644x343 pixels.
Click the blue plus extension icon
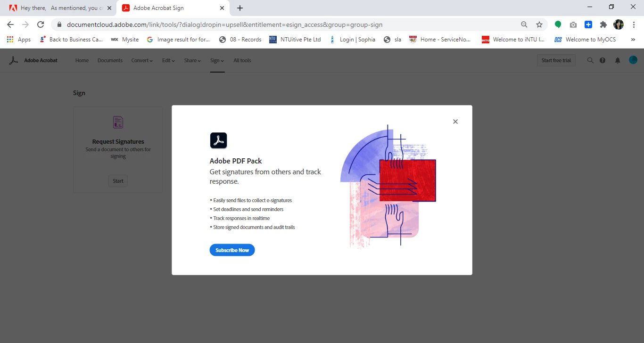coord(588,24)
